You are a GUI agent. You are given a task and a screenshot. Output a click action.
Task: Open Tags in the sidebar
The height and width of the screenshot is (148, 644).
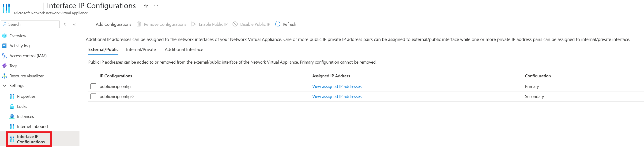click(x=13, y=66)
